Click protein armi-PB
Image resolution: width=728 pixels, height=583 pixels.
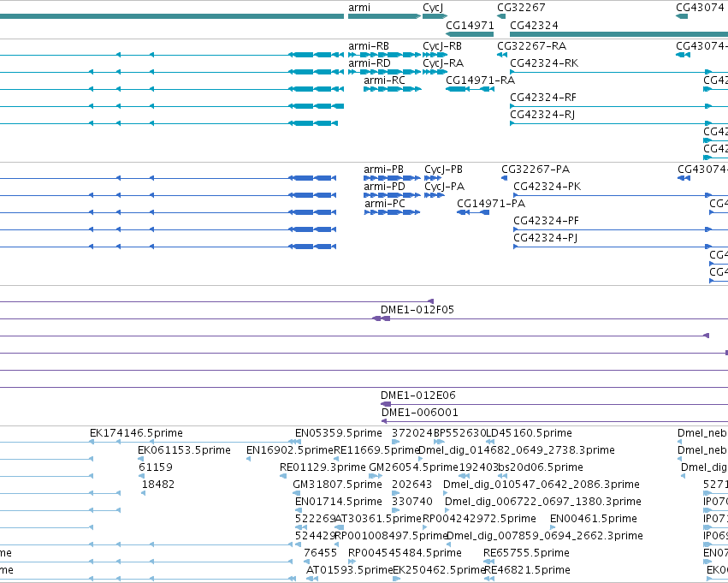[392, 178]
